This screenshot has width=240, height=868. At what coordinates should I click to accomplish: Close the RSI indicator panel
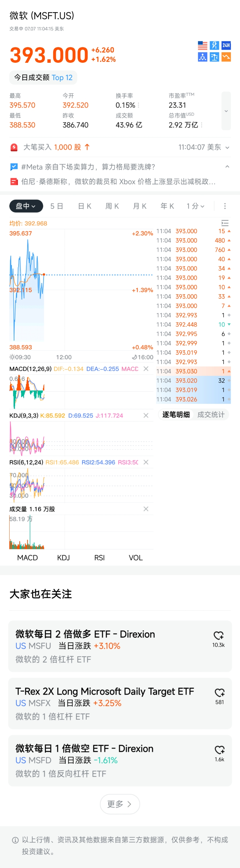(x=146, y=462)
